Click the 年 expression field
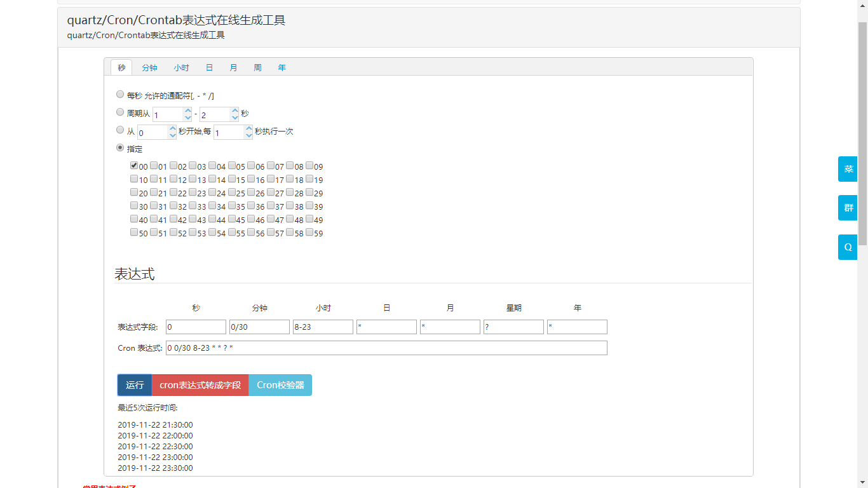This screenshot has height=488, width=868. (577, 327)
